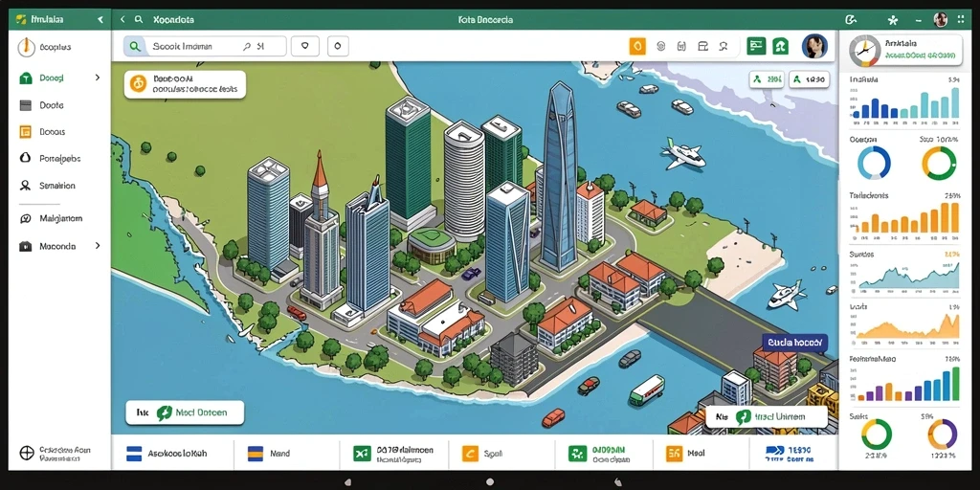
Task: Click the magnifier icon in green header
Action: [x=139, y=20]
